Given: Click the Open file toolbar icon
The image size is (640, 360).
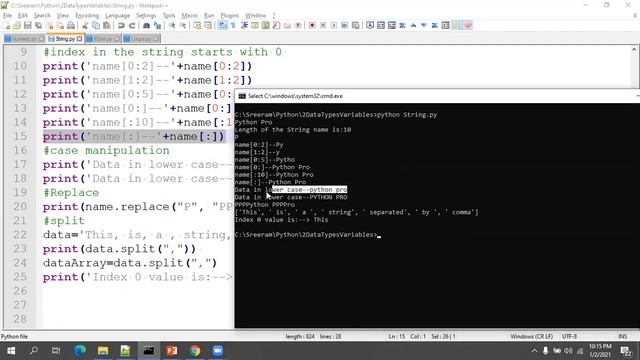Looking at the screenshot, I should (x=17, y=25).
